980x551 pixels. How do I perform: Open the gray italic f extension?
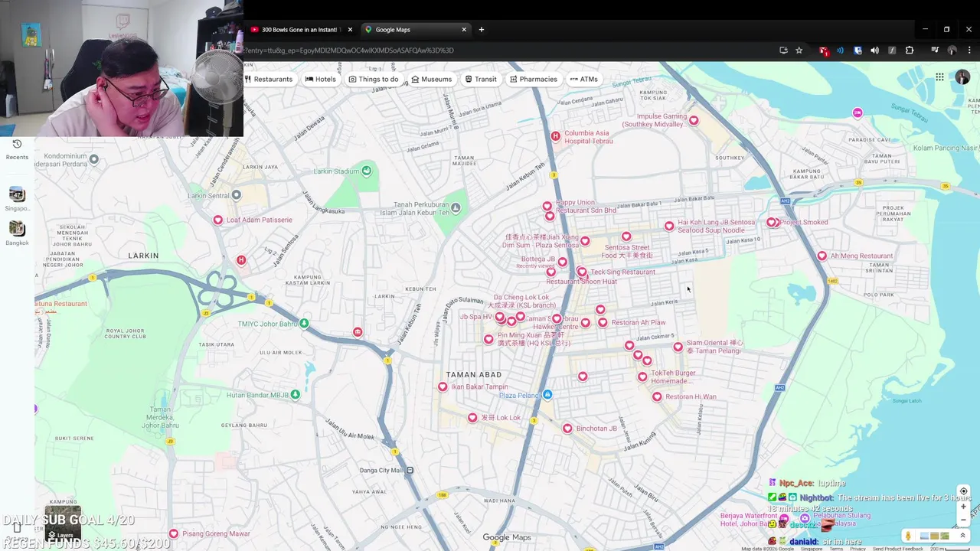(x=892, y=51)
